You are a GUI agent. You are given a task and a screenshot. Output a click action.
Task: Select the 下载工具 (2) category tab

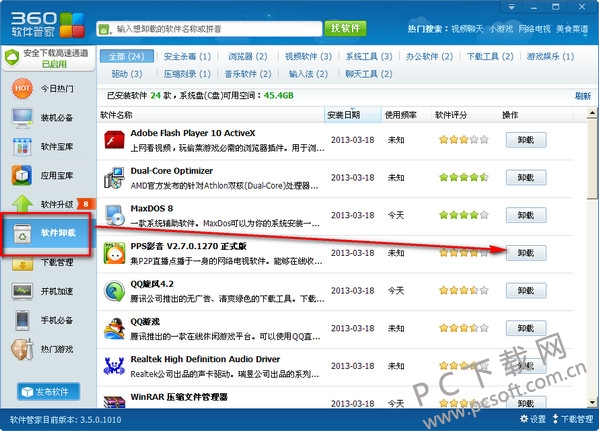[x=490, y=57]
